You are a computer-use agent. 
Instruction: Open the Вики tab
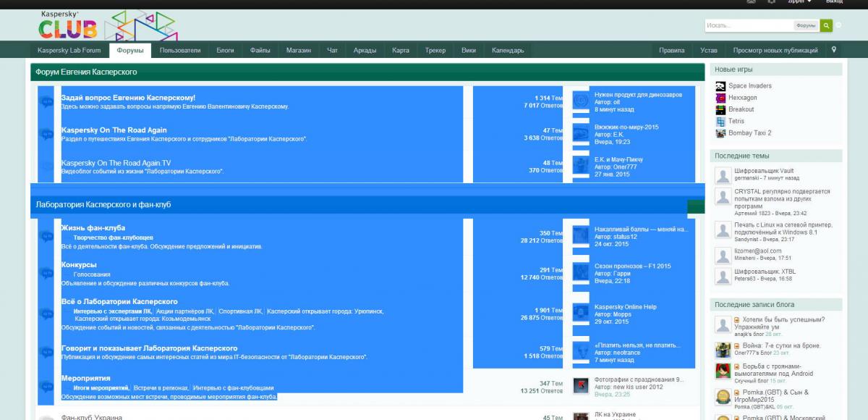[x=469, y=51]
